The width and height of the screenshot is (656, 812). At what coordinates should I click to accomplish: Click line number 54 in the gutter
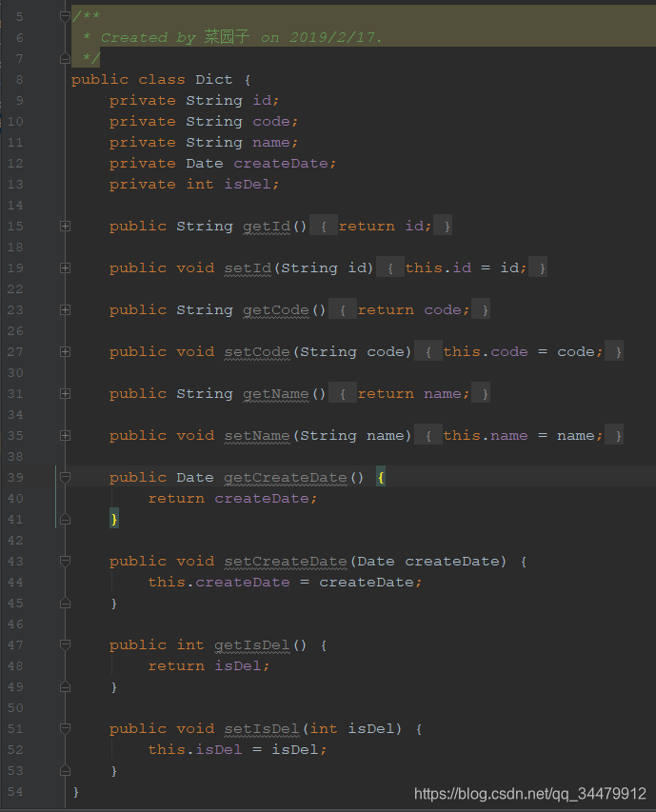click(x=15, y=792)
